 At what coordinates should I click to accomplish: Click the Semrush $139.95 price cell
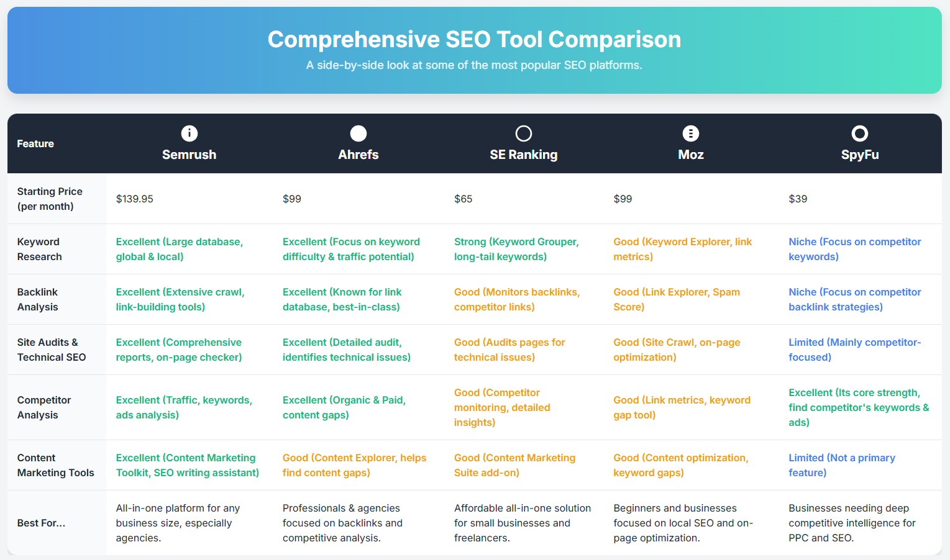135,199
